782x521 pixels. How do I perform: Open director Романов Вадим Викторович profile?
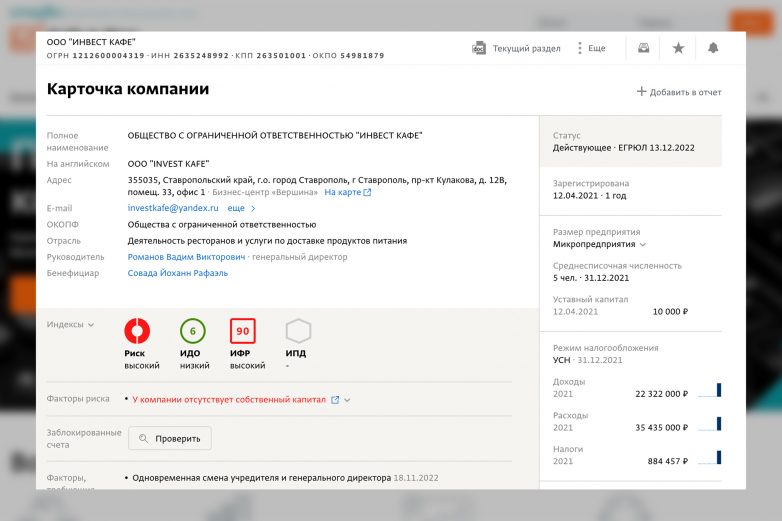click(x=186, y=257)
